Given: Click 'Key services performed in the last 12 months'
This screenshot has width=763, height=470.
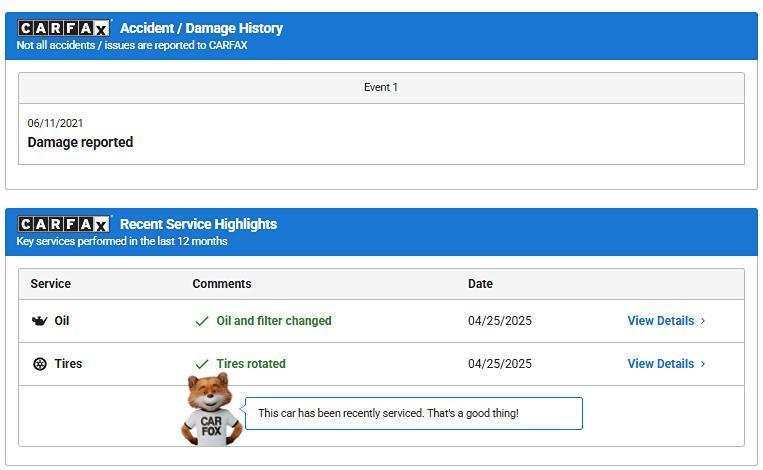Looking at the screenshot, I should [122, 241].
